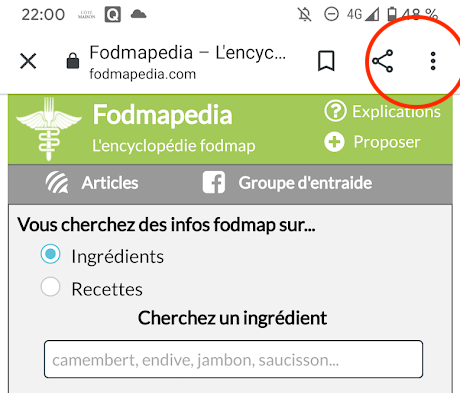Image resolution: width=460 pixels, height=393 pixels.
Task: Close the browser tab with X
Action: (28, 61)
